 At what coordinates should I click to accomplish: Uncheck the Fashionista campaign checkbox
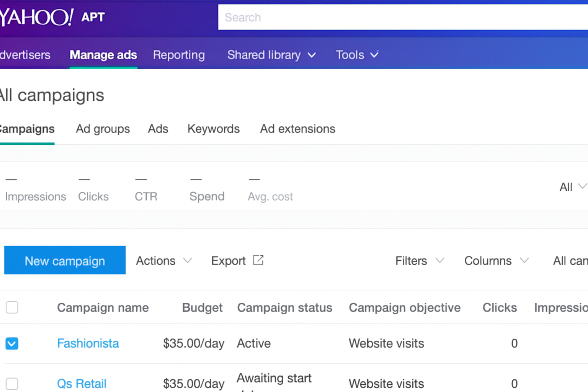click(12, 343)
